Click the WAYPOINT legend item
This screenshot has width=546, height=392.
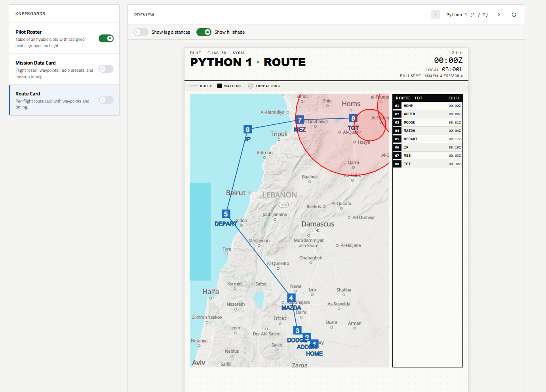[x=230, y=86]
